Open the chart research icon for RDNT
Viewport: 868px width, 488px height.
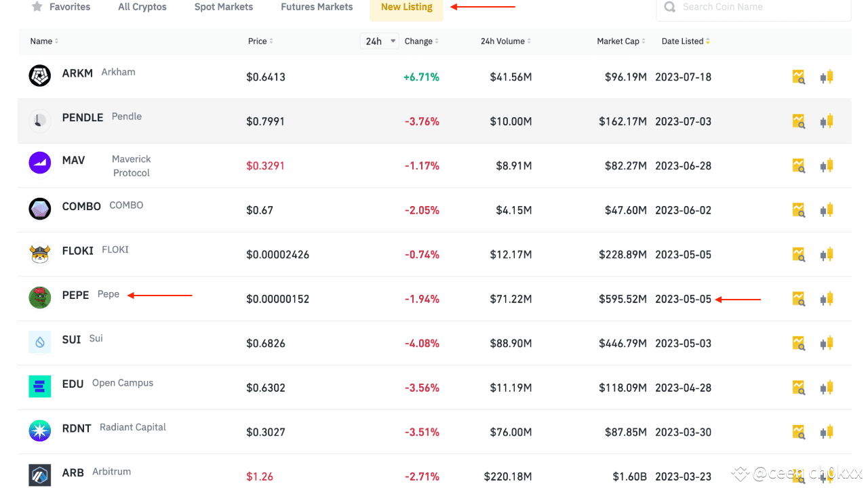(798, 432)
